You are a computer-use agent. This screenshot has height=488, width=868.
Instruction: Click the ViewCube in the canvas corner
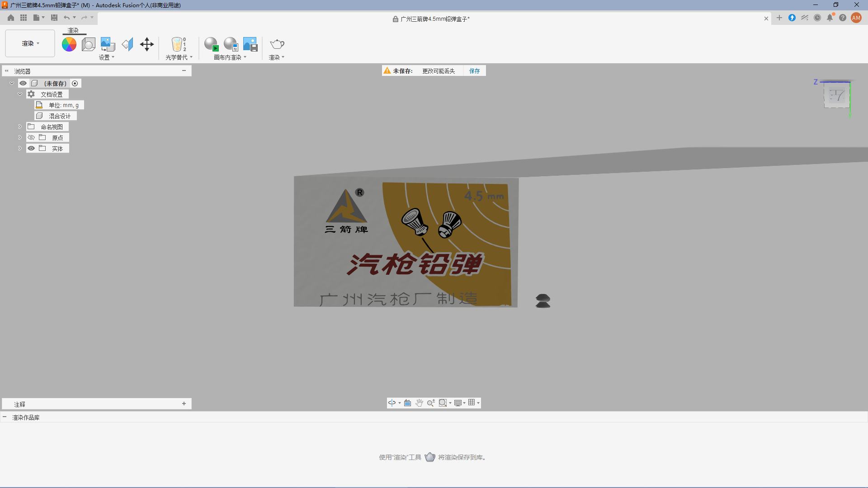pyautogui.click(x=837, y=95)
